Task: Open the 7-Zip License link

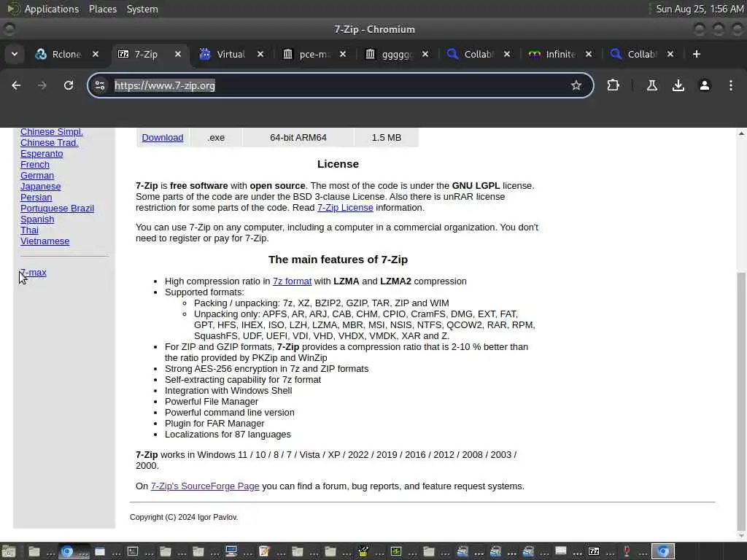Action: pos(345,208)
